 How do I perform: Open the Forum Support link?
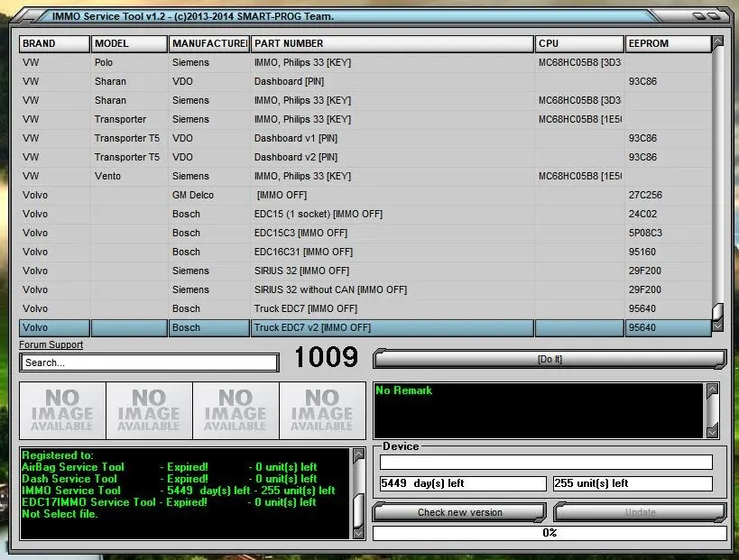click(x=51, y=344)
